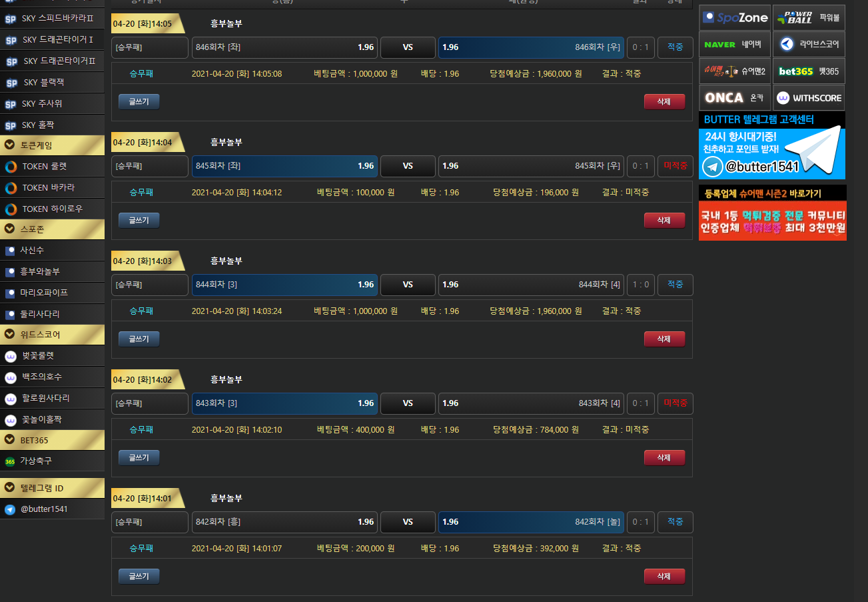This screenshot has height=602, width=868.
Task: Toggle the 위드스코어 section header
Action: (x=52, y=334)
